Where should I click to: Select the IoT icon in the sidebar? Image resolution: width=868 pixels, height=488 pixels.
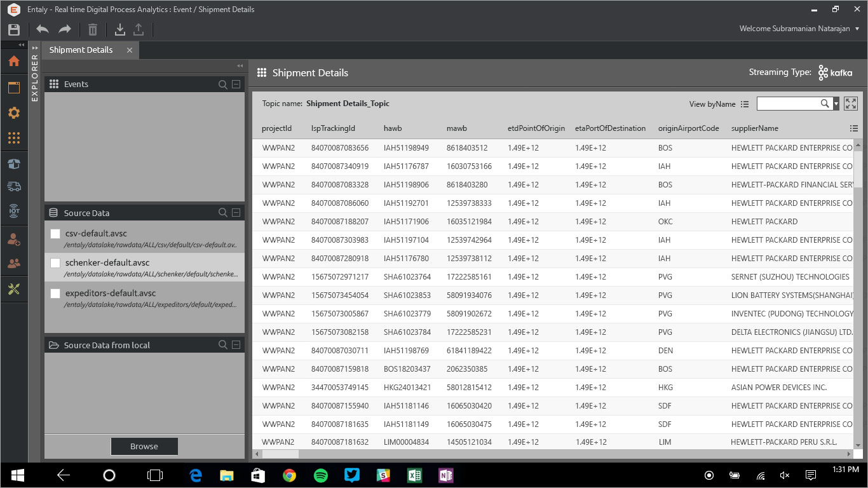(x=14, y=211)
